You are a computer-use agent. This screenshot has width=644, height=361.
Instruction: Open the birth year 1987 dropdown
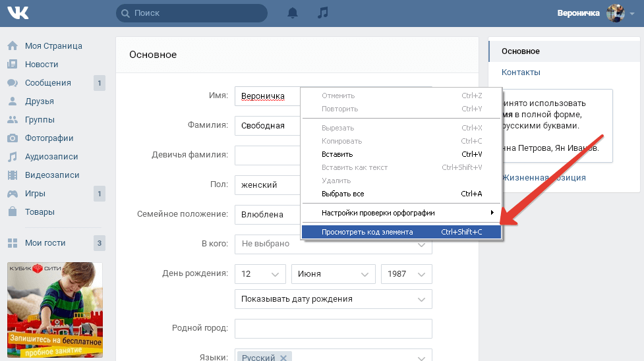pyautogui.click(x=407, y=274)
